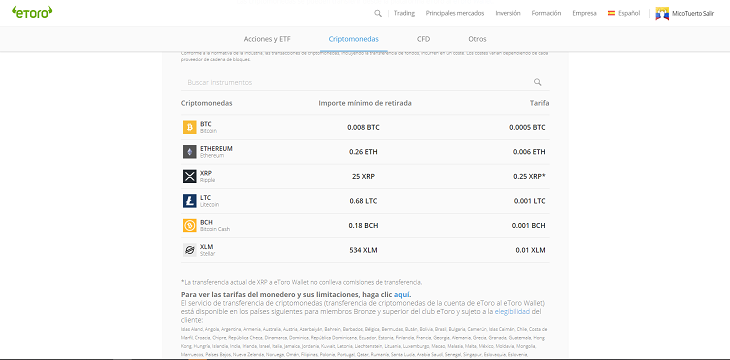
Task: Click the MicoTuerto profile avatar
Action: [662, 14]
